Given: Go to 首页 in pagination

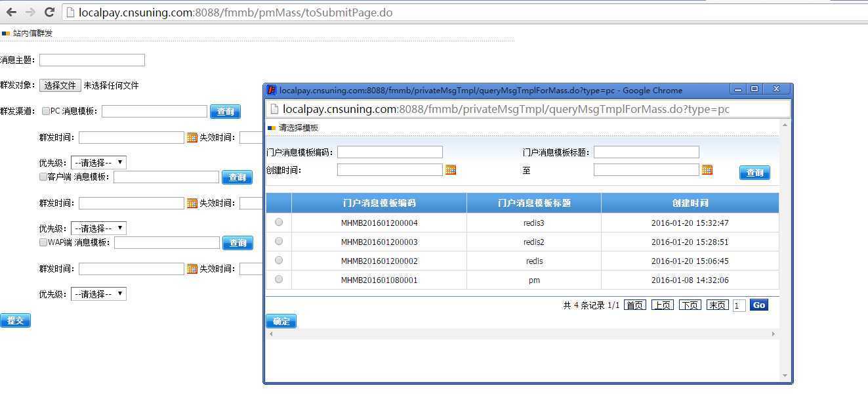Looking at the screenshot, I should click(x=634, y=305).
